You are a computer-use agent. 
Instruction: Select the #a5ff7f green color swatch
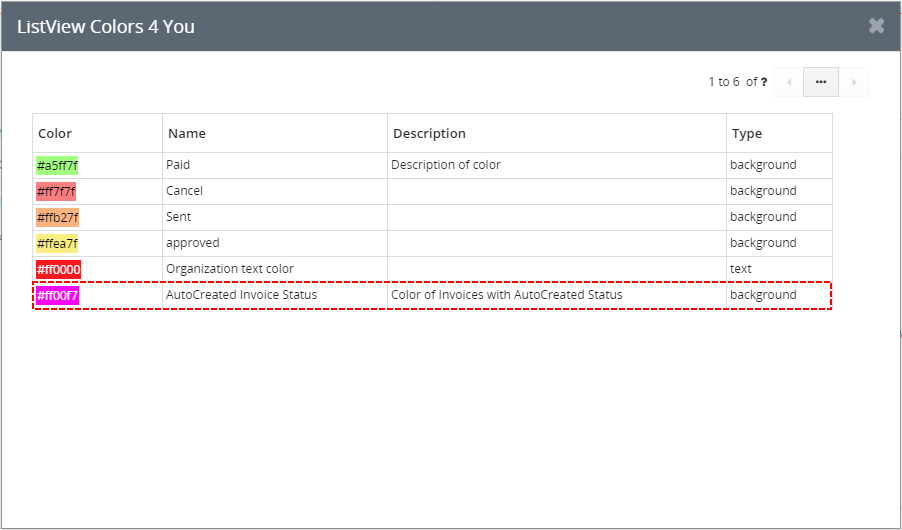click(57, 165)
